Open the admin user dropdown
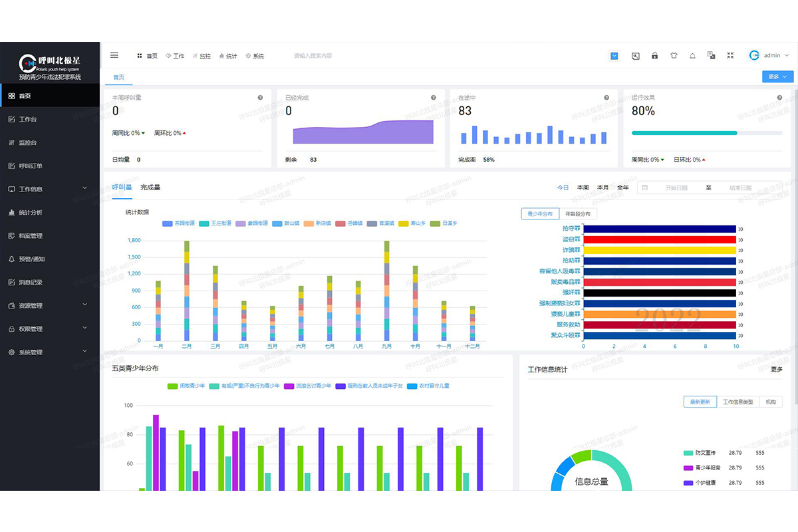The height and width of the screenshot is (532, 798). (771, 56)
